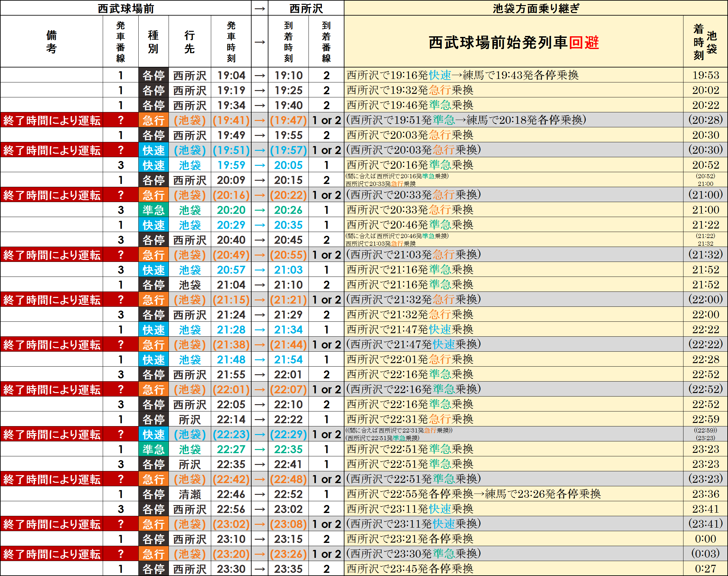This screenshot has height=576, width=728.
Task: Click the 快速 type cell in the 19:59 row
Action: click(x=153, y=165)
